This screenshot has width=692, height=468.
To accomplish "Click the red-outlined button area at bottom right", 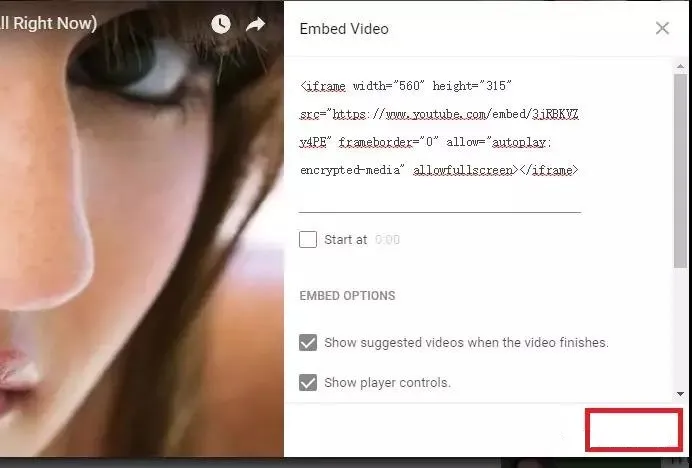I will pyautogui.click(x=634, y=430).
